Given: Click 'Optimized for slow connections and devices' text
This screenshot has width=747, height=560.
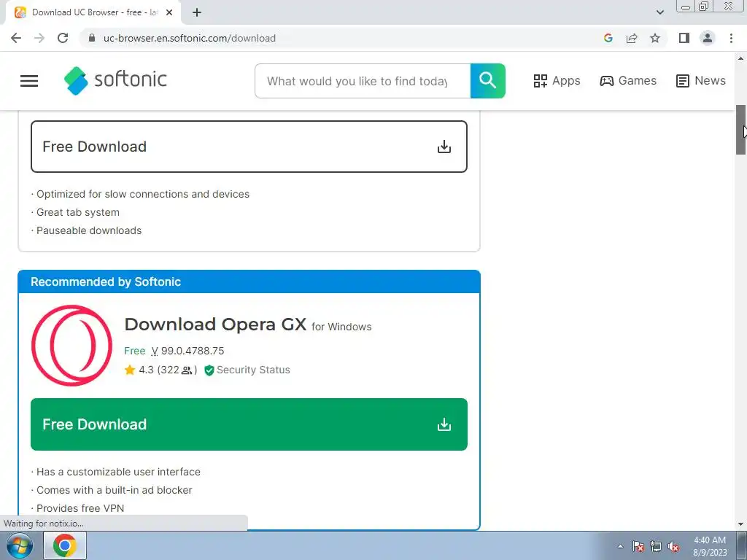Looking at the screenshot, I should pos(143,194).
